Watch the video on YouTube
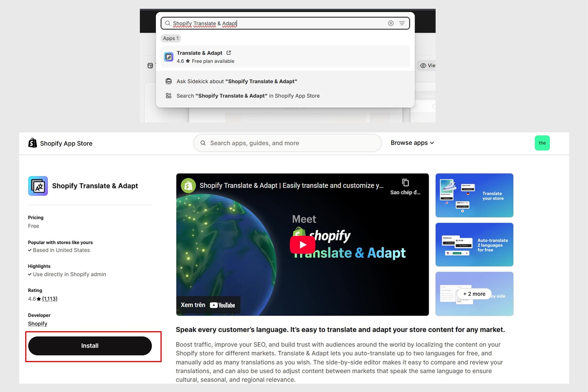The height and width of the screenshot is (392, 588). click(208, 305)
